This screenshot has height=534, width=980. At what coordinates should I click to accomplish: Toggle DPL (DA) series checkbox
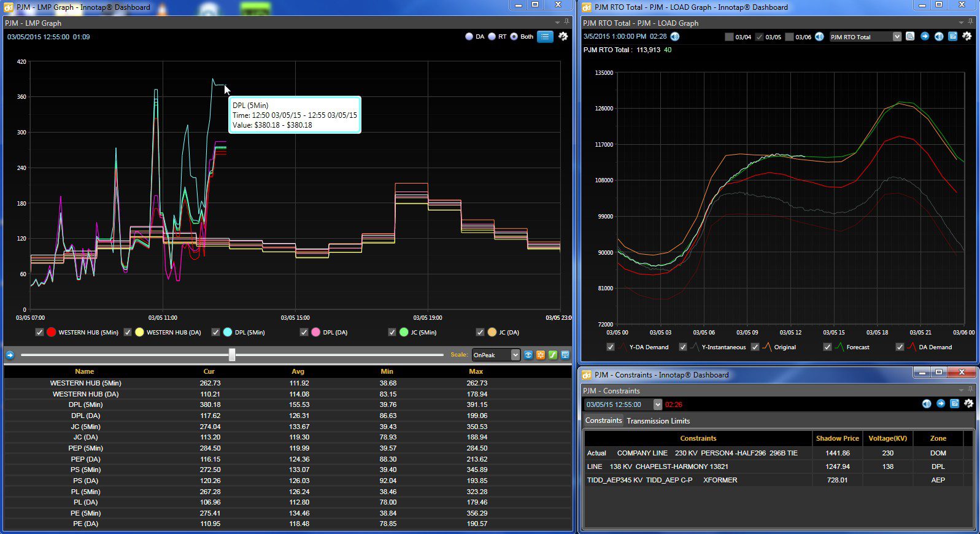(x=304, y=332)
